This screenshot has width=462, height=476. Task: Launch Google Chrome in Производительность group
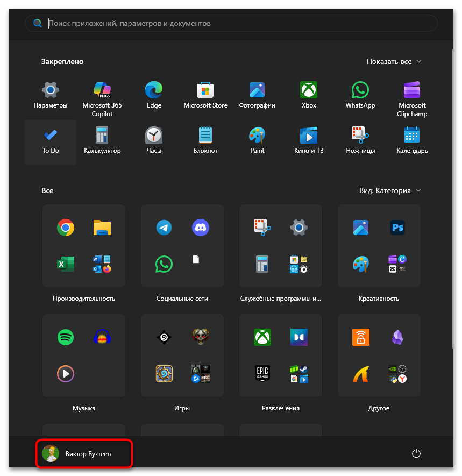(x=66, y=228)
